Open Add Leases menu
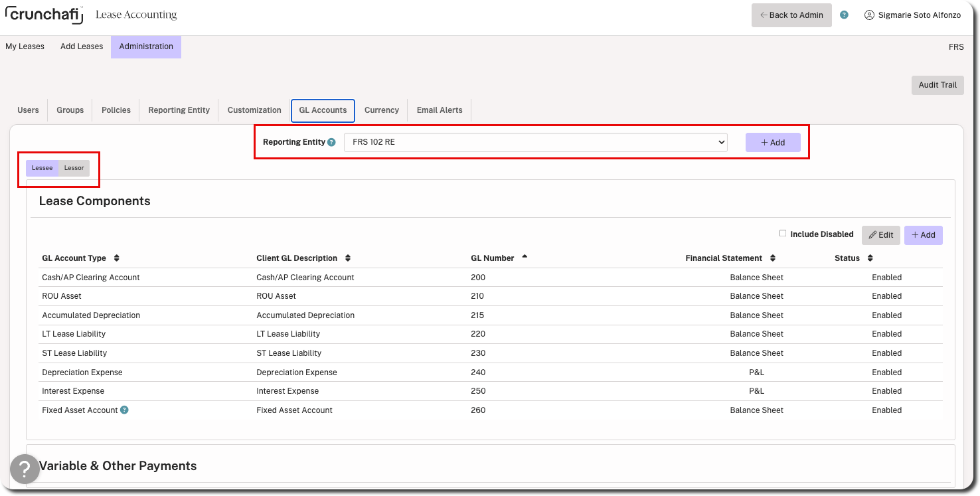980x496 pixels. point(82,46)
